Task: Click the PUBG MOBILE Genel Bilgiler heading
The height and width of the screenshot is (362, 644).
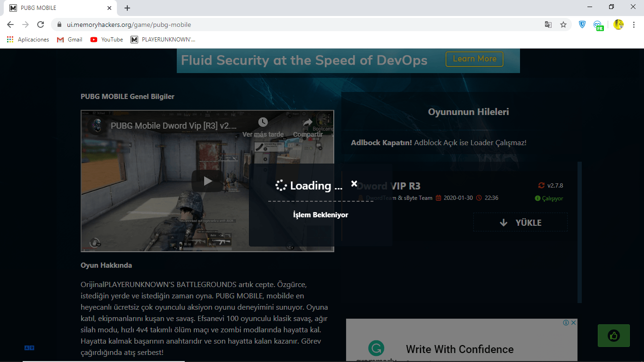Action: click(x=127, y=97)
